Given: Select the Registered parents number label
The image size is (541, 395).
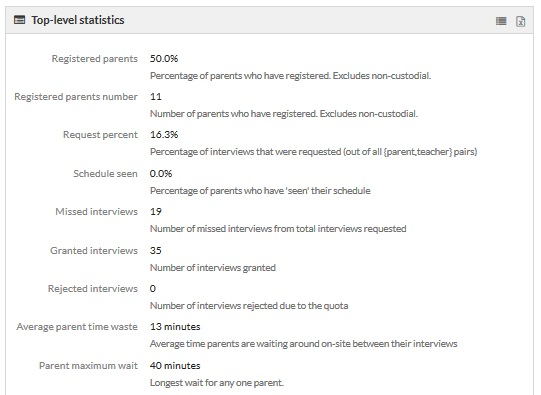Looking at the screenshot, I should [x=76, y=97].
